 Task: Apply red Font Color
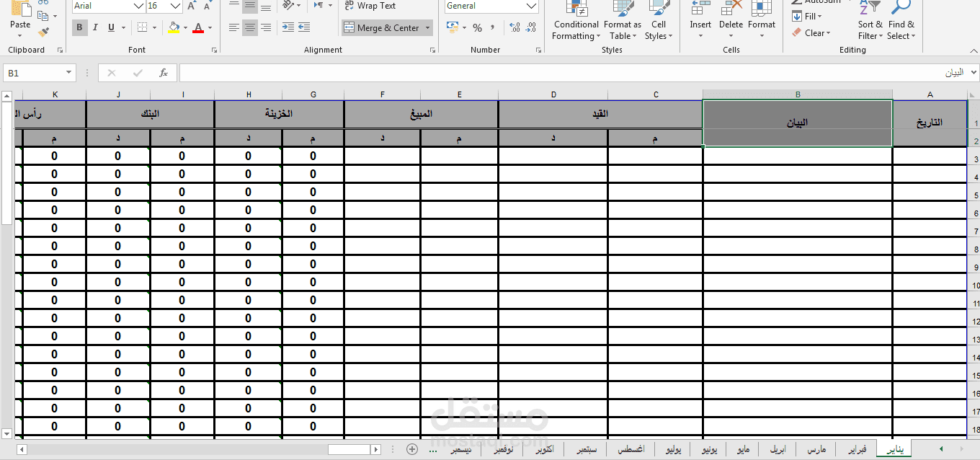tap(198, 27)
